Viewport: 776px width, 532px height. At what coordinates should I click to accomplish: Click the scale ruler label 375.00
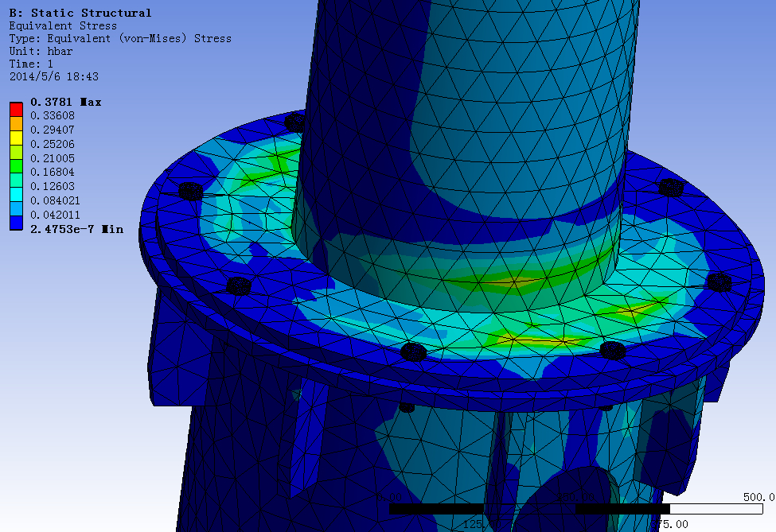pyautogui.click(x=669, y=524)
